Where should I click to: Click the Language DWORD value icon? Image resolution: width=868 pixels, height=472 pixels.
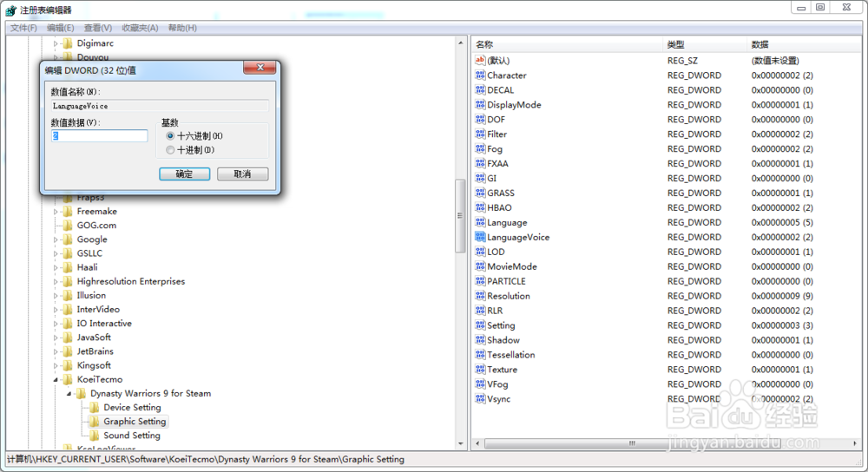[x=480, y=222]
